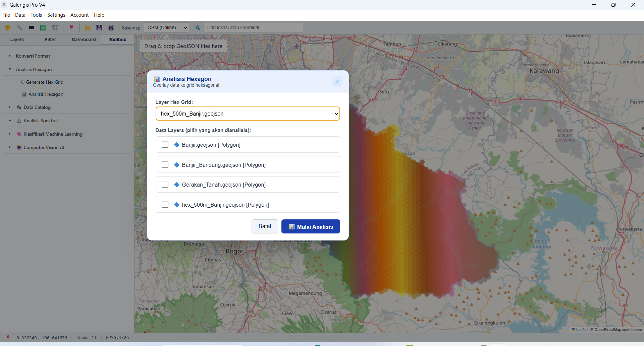Click the Drag & drop GeoJSON box

(x=183, y=46)
